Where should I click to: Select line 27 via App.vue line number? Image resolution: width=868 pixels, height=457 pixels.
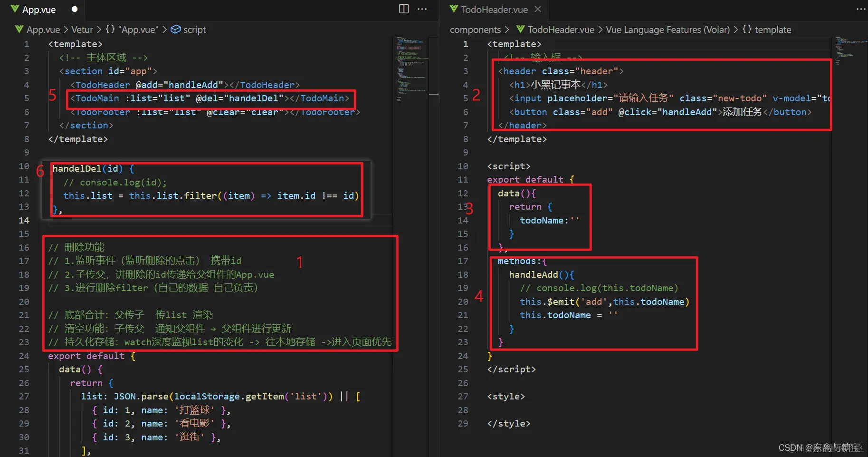(24, 396)
